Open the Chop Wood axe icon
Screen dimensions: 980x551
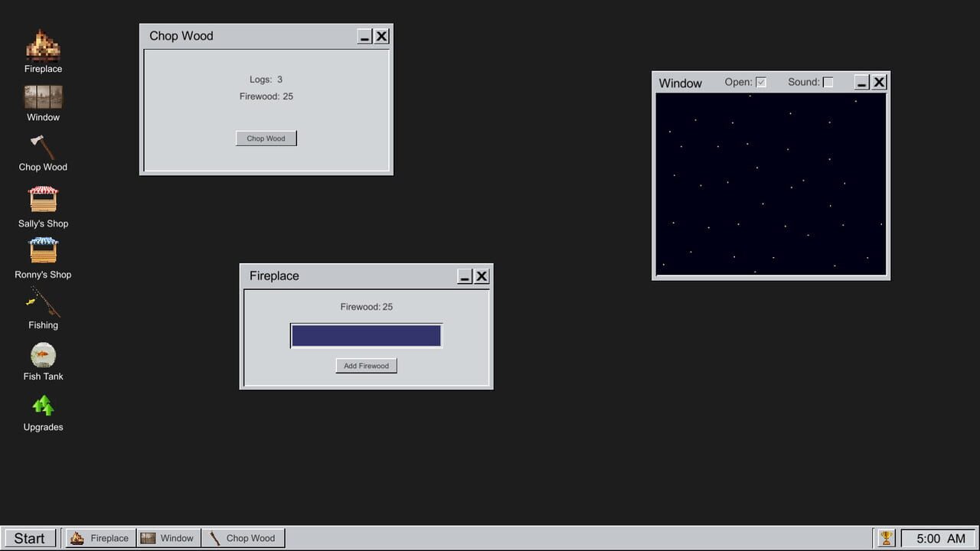(x=43, y=147)
